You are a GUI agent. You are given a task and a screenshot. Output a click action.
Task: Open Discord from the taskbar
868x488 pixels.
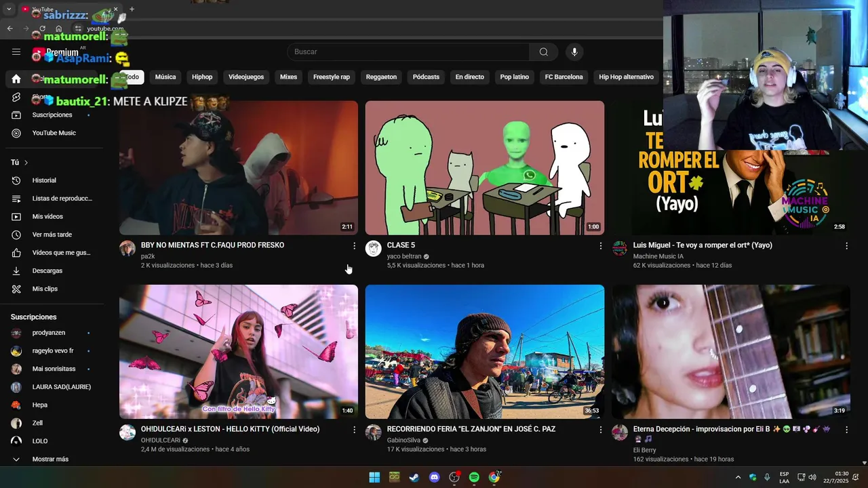tap(435, 477)
